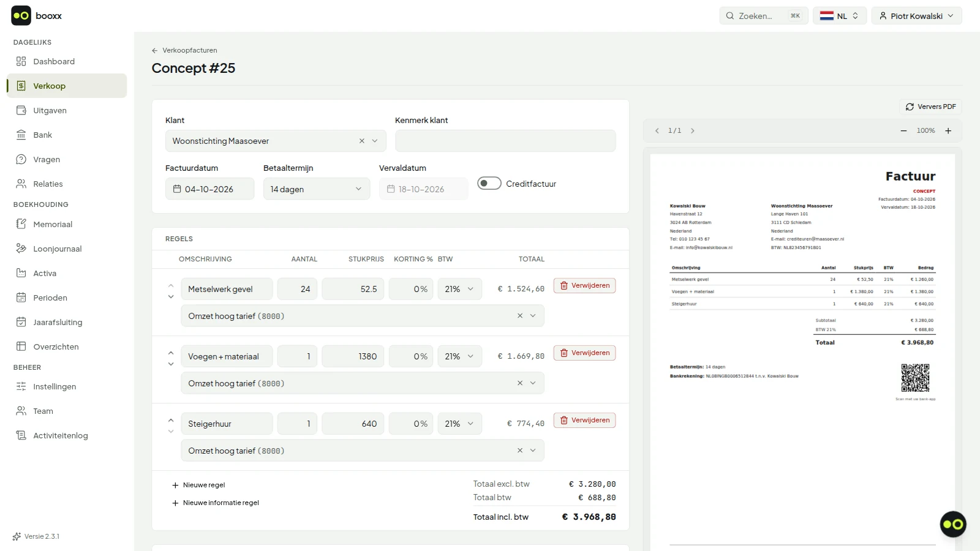Remove the Steigerhuur line
980x551 pixels.
point(584,420)
